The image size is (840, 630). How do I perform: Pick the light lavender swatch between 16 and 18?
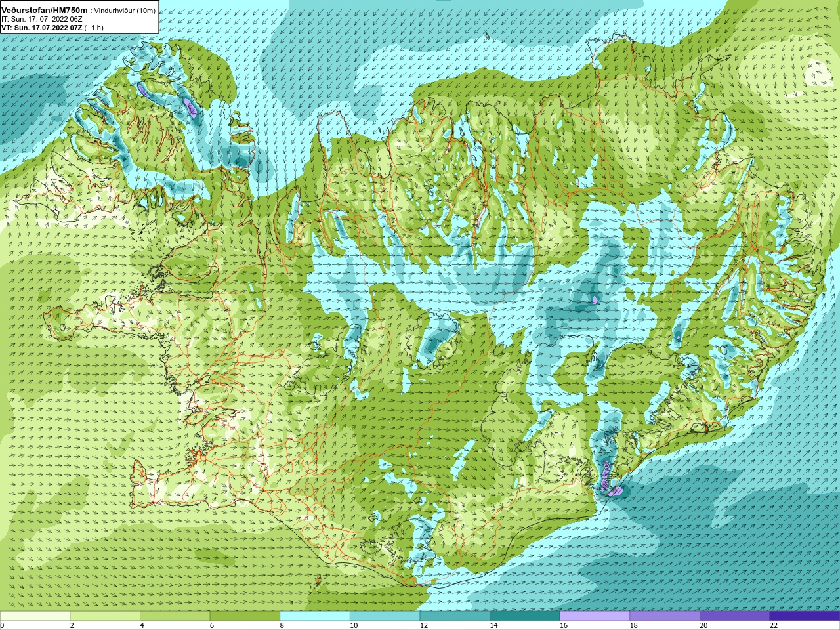(x=595, y=616)
